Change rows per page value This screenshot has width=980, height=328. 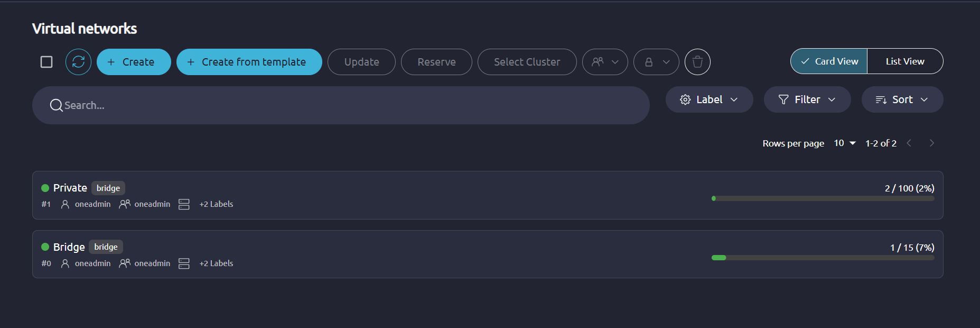tap(844, 143)
